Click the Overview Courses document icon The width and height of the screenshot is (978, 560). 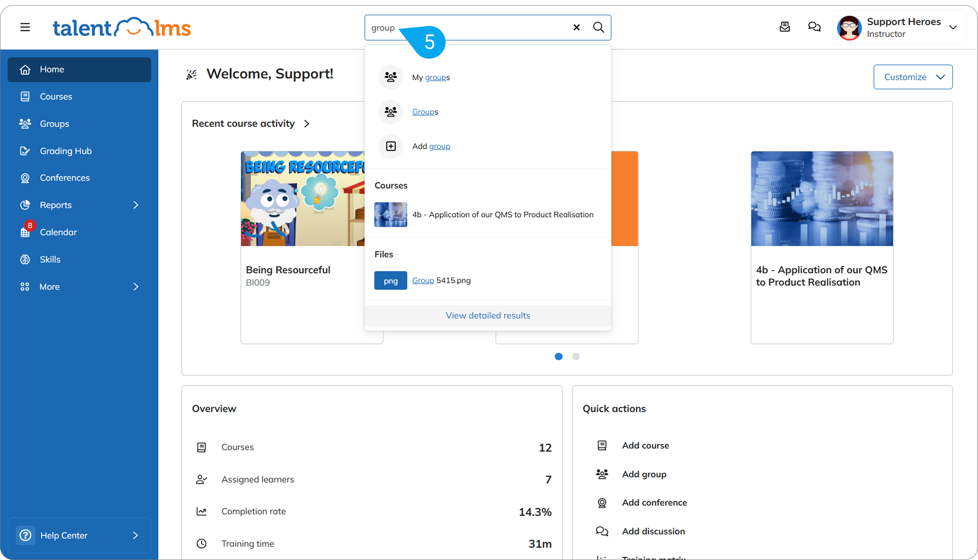coord(201,447)
